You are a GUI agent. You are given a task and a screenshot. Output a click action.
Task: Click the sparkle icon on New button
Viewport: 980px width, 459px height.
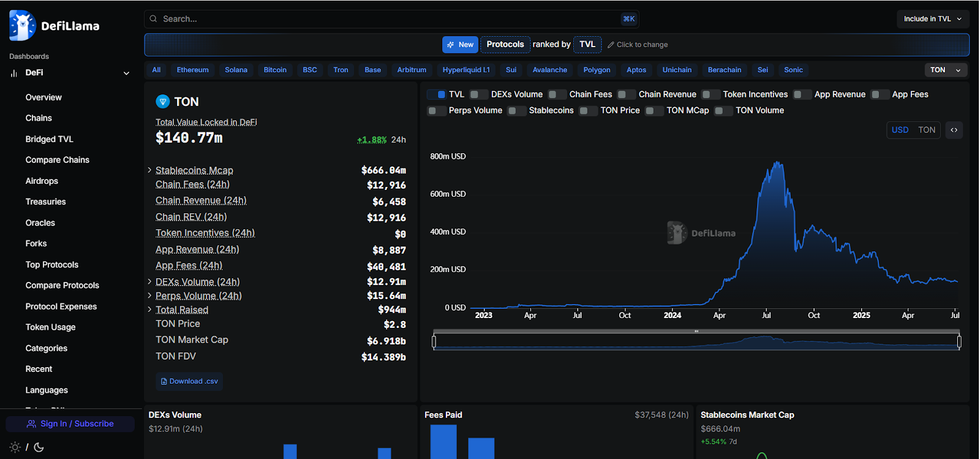point(451,45)
